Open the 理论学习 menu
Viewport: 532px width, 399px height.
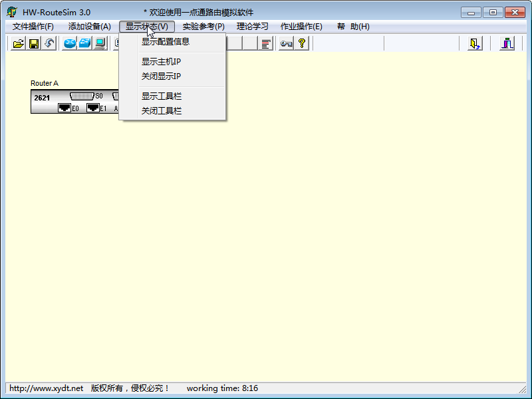point(253,27)
